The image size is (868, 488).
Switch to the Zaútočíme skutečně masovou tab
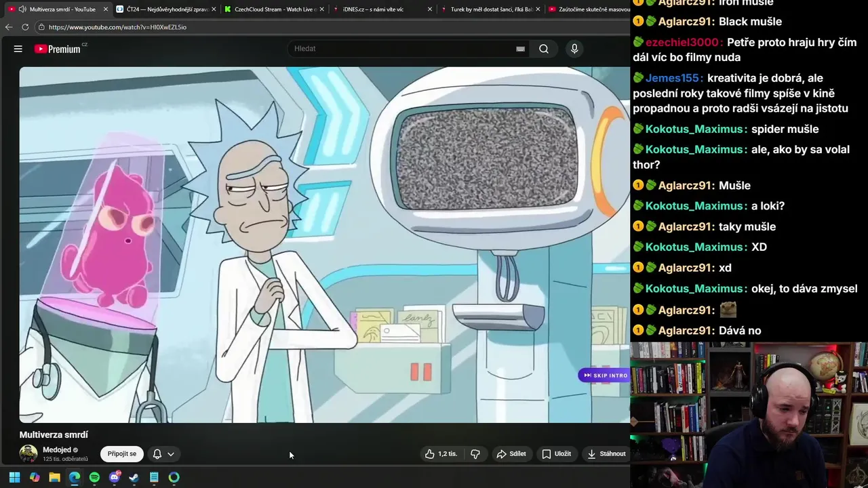(x=589, y=9)
